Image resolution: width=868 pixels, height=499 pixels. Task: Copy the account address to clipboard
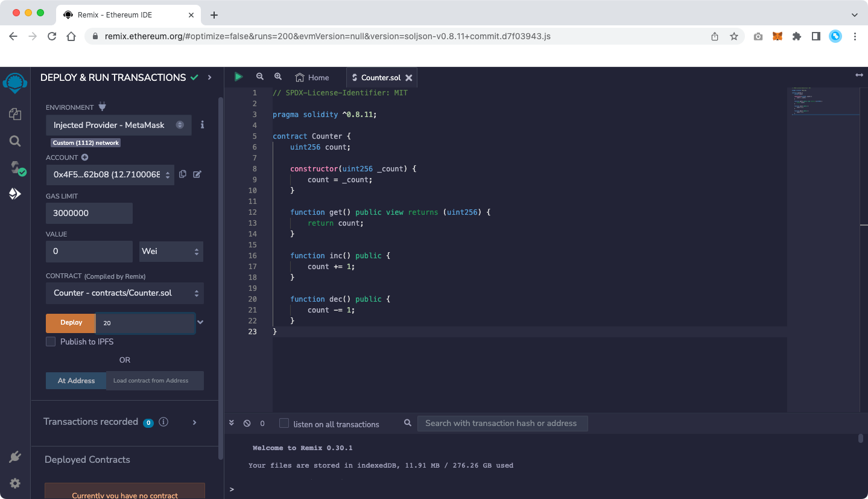click(183, 174)
